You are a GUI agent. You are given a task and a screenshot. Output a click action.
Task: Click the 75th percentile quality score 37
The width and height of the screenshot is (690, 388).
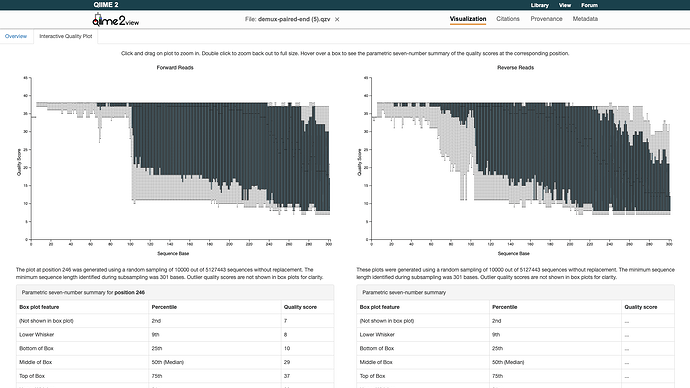click(x=287, y=376)
